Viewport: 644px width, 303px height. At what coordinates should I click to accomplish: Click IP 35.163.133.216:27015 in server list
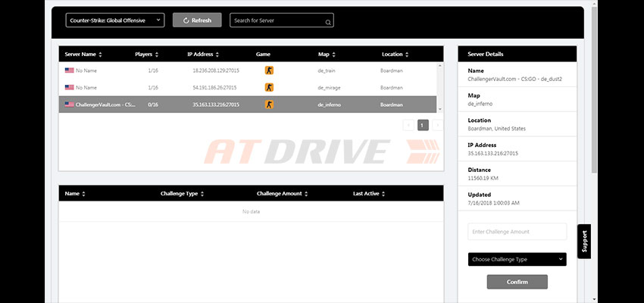coord(216,105)
